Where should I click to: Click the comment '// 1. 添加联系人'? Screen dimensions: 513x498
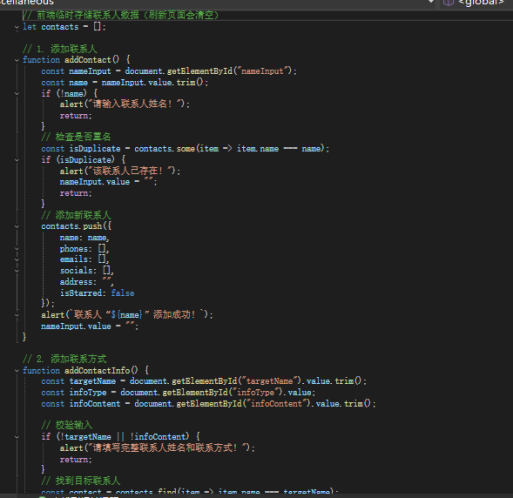[x=60, y=49]
